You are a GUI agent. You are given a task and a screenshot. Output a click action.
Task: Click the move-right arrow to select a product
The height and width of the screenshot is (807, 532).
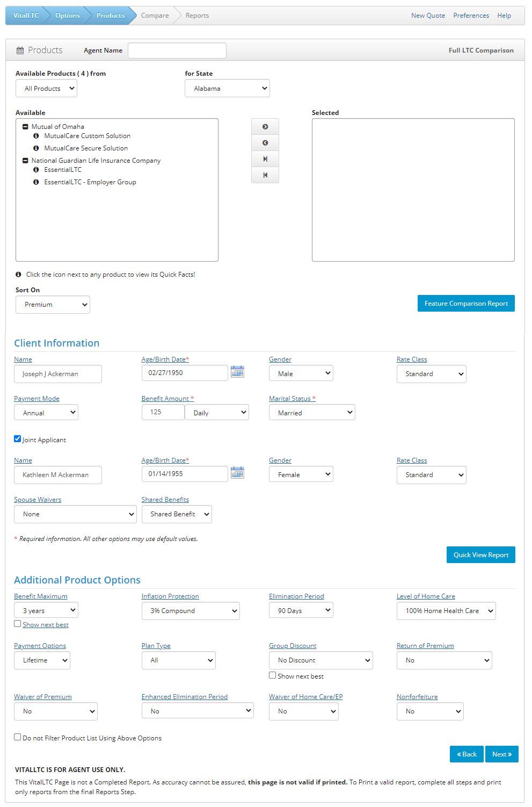click(x=265, y=126)
